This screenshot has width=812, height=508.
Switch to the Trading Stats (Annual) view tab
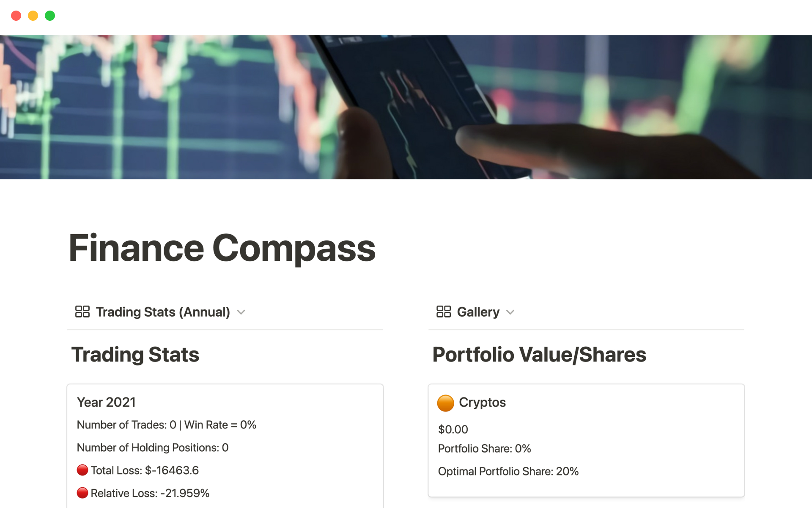click(x=163, y=312)
